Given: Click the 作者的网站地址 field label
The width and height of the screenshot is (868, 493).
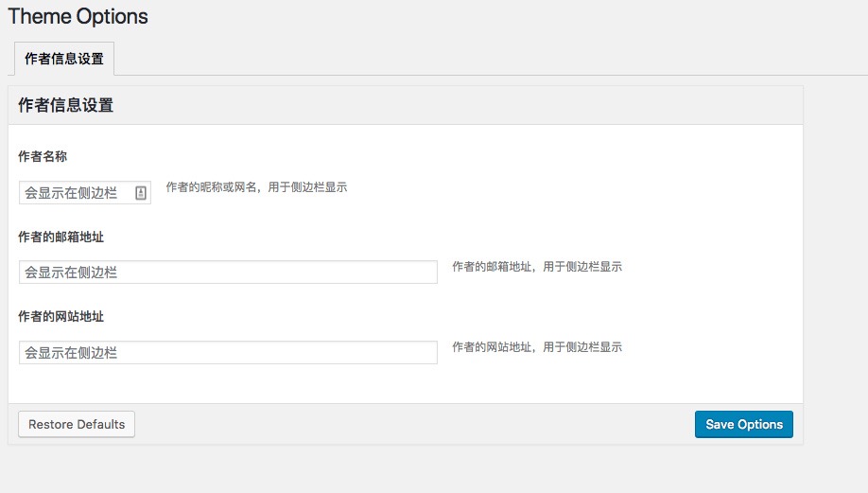Looking at the screenshot, I should click(x=61, y=316).
